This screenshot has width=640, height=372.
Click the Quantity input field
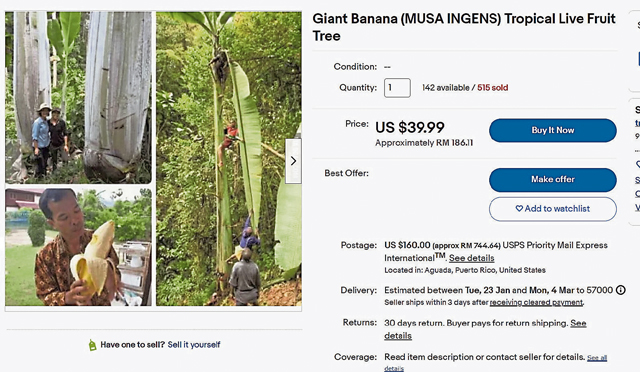(x=397, y=88)
